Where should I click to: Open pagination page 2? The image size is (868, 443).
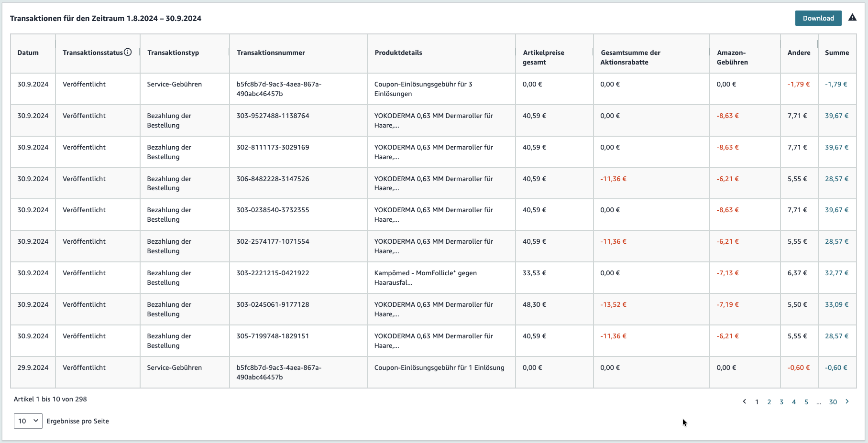click(x=769, y=402)
